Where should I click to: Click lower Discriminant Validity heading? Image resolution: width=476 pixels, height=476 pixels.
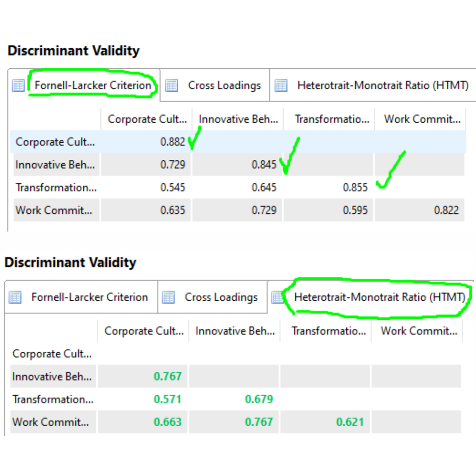point(71,262)
